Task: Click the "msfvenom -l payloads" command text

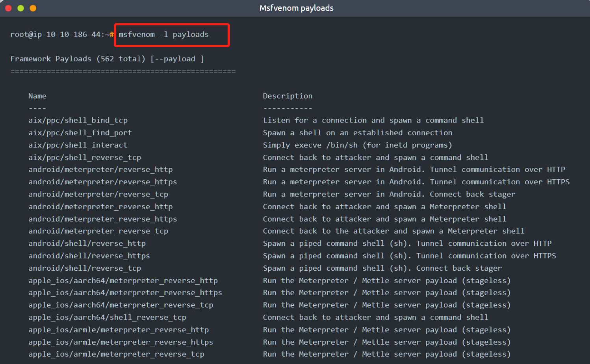Action: click(x=163, y=35)
